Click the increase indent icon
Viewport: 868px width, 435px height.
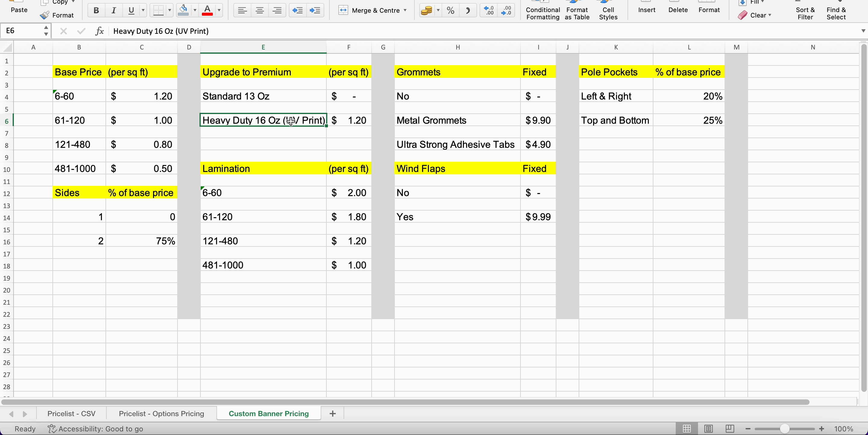click(x=315, y=11)
